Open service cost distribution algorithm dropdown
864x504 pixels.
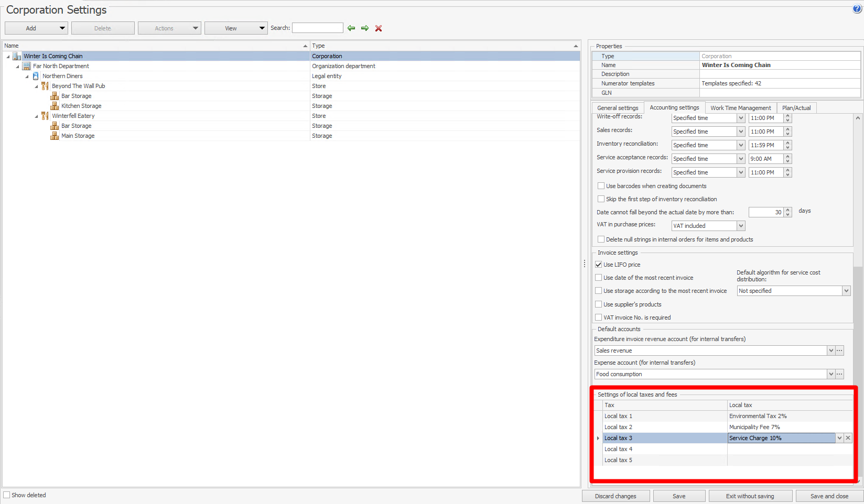846,291
